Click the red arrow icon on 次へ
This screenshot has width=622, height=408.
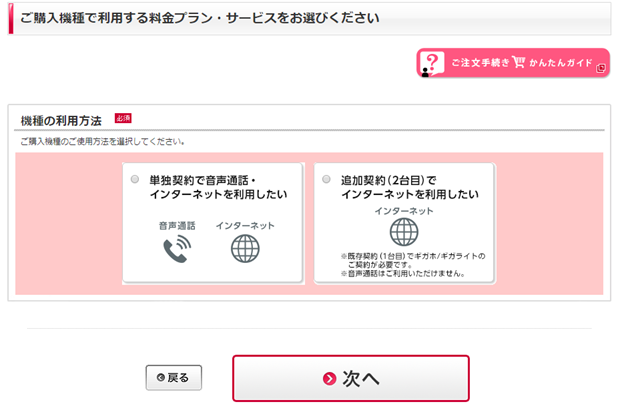coord(329,379)
